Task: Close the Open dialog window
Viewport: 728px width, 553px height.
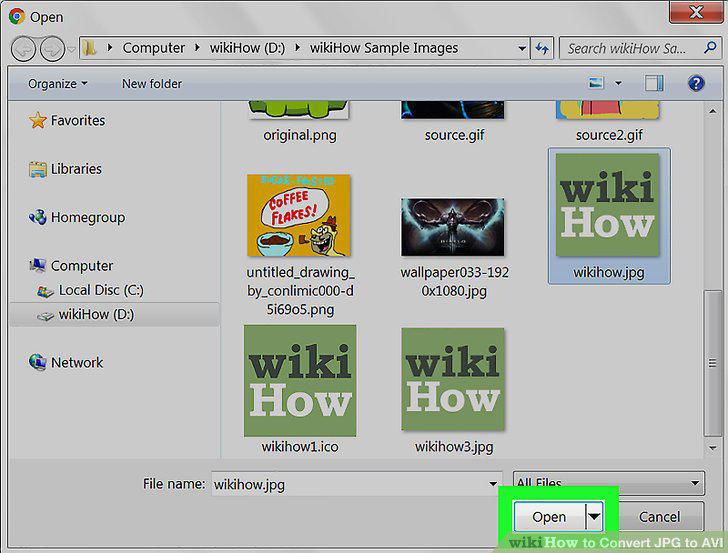Action: tap(696, 12)
